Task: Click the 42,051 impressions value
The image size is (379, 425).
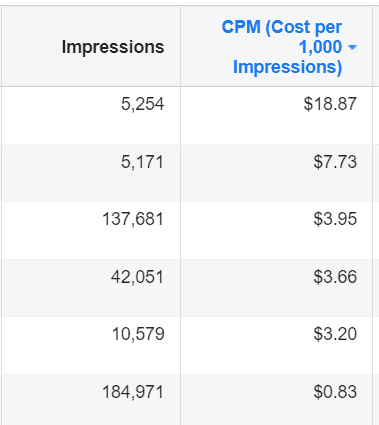Action: [x=137, y=277]
